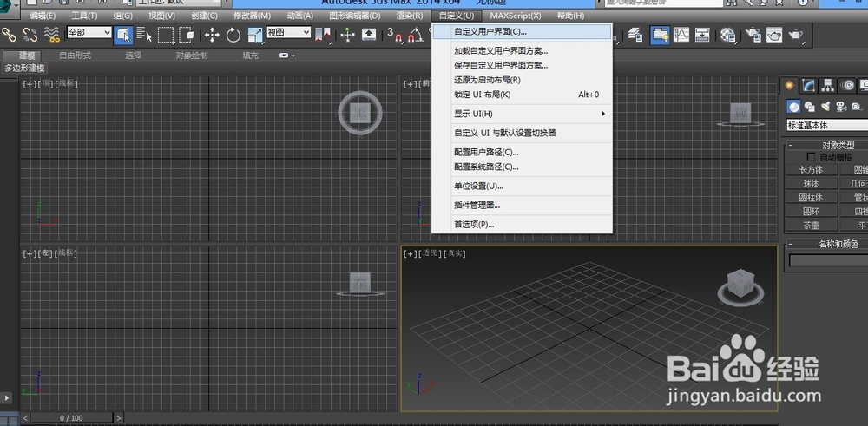Open 首选项(P)... from the menu
This screenshot has width=868, height=426.
[x=522, y=225]
